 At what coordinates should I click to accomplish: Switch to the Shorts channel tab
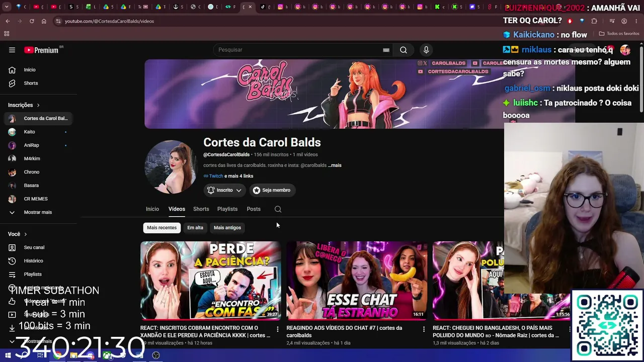tap(201, 209)
